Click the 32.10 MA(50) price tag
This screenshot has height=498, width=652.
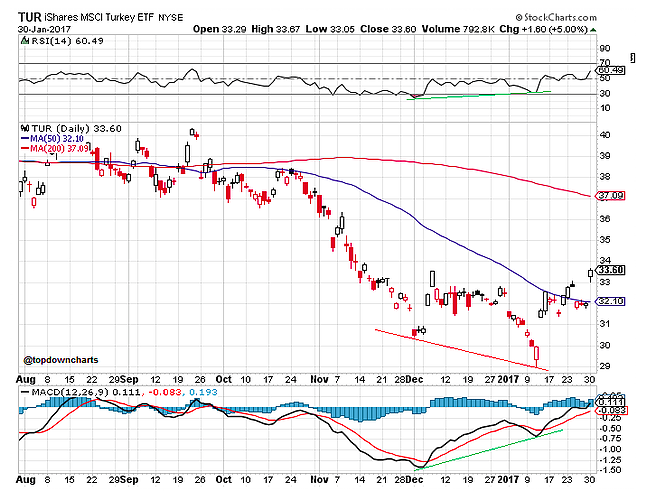(610, 301)
